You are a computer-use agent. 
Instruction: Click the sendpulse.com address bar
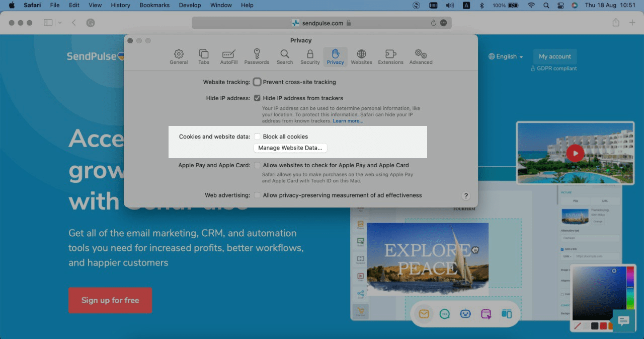(x=321, y=23)
